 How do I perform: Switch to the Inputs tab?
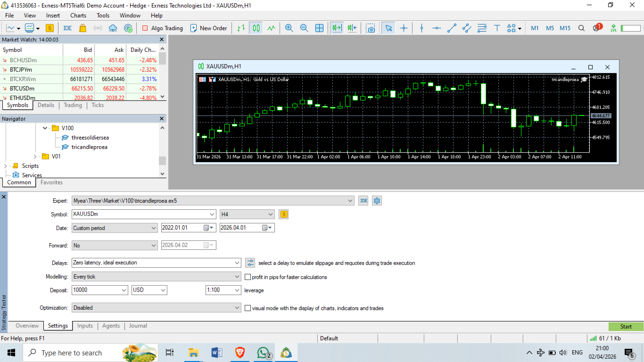tap(85, 326)
